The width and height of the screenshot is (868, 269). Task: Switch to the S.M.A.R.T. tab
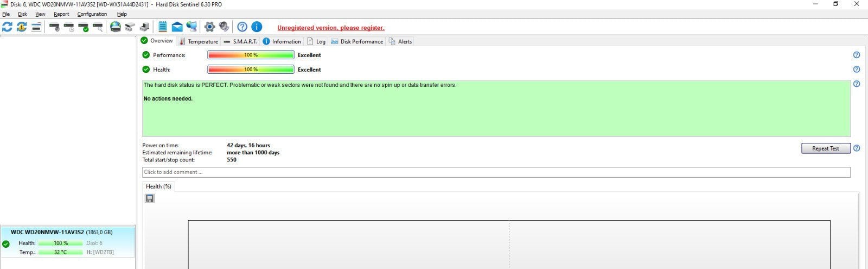240,41
